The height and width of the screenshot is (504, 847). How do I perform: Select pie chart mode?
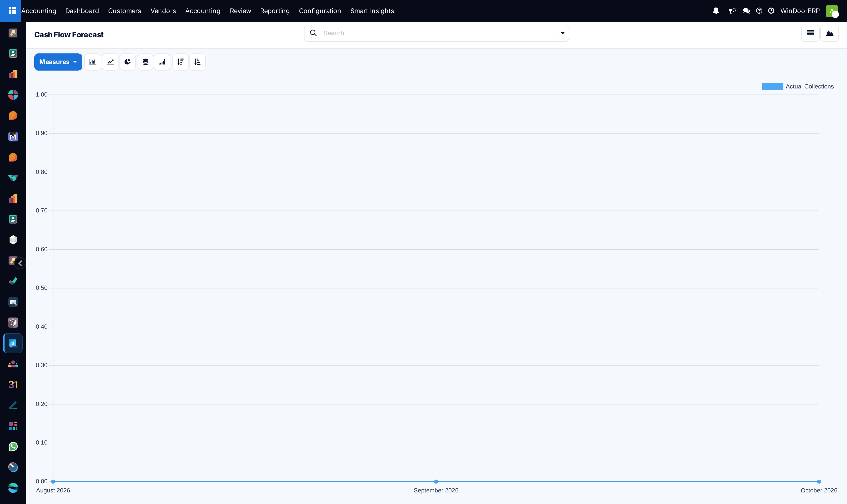[127, 62]
